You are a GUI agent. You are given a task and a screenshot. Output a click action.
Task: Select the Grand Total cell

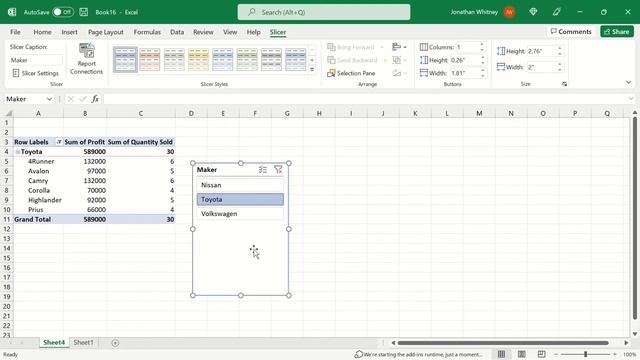38,219
